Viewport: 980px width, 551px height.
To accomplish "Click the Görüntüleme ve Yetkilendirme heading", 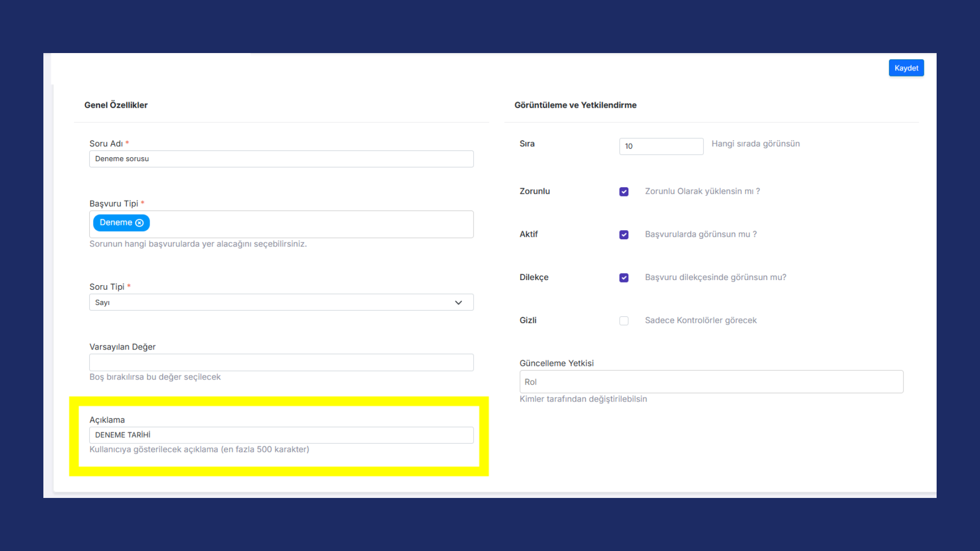I will 575,105.
